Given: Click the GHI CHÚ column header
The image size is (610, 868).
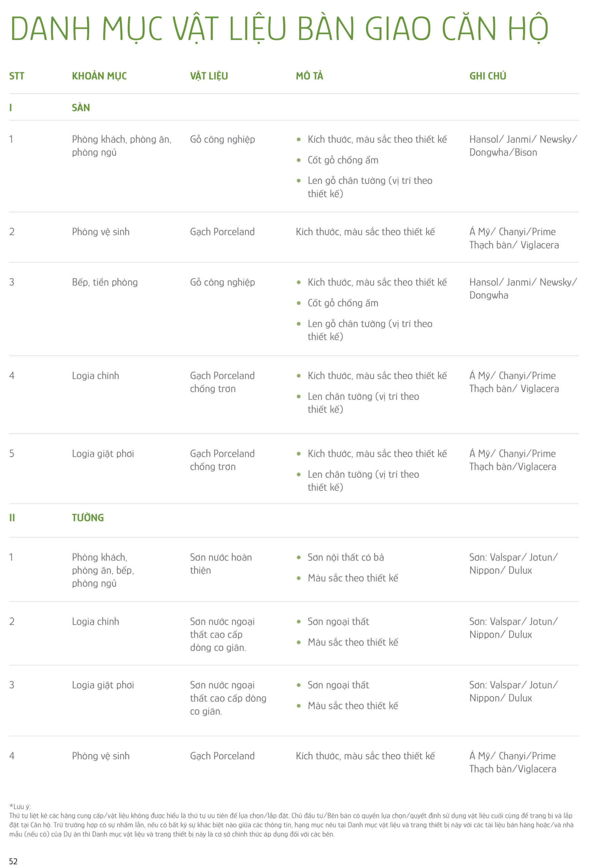Looking at the screenshot, I should point(488,76).
